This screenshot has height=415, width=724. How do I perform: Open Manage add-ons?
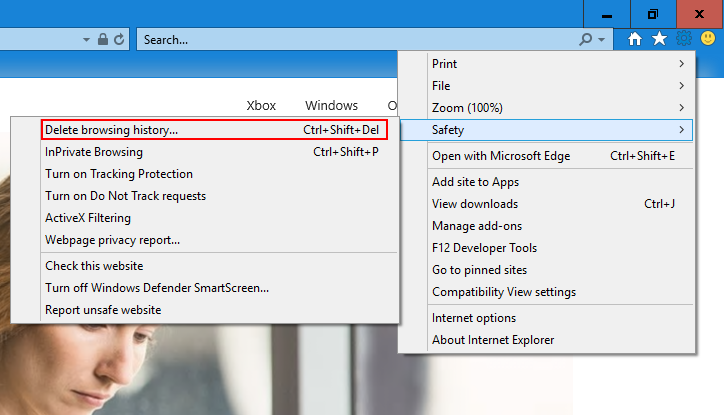tap(546, 226)
